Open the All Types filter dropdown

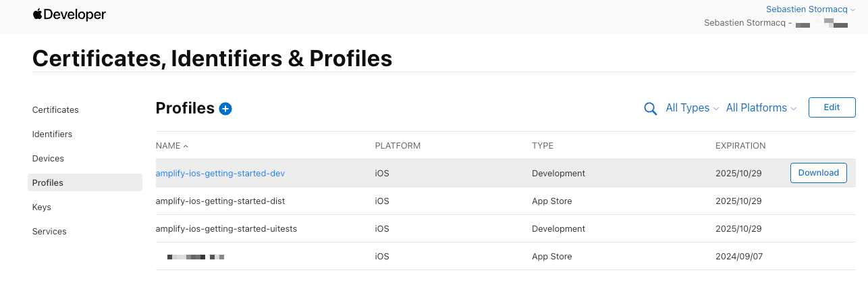pyautogui.click(x=691, y=108)
